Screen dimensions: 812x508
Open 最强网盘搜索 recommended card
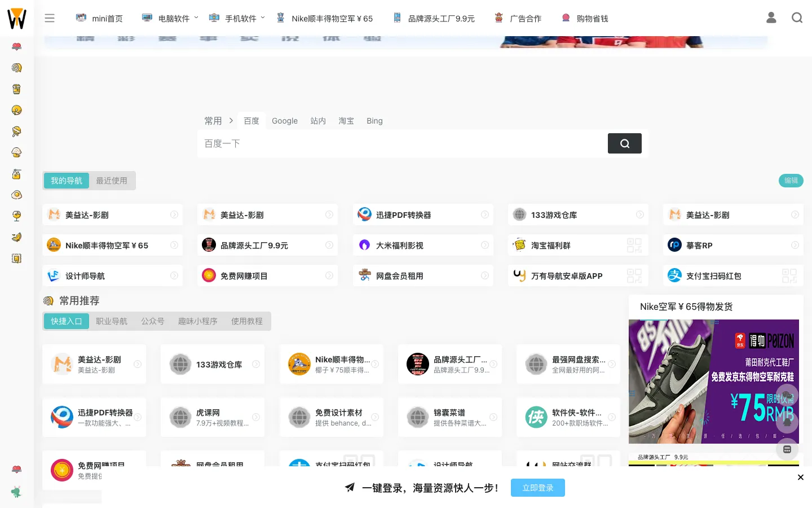tap(568, 364)
